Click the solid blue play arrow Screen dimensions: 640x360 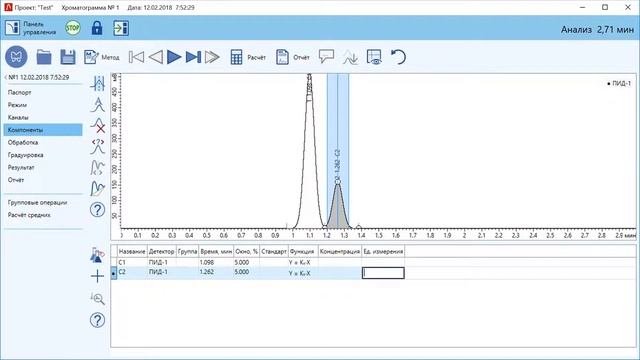[x=174, y=57]
